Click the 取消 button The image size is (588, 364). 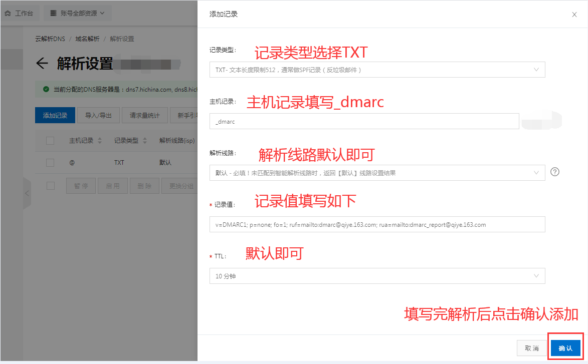[531, 348]
